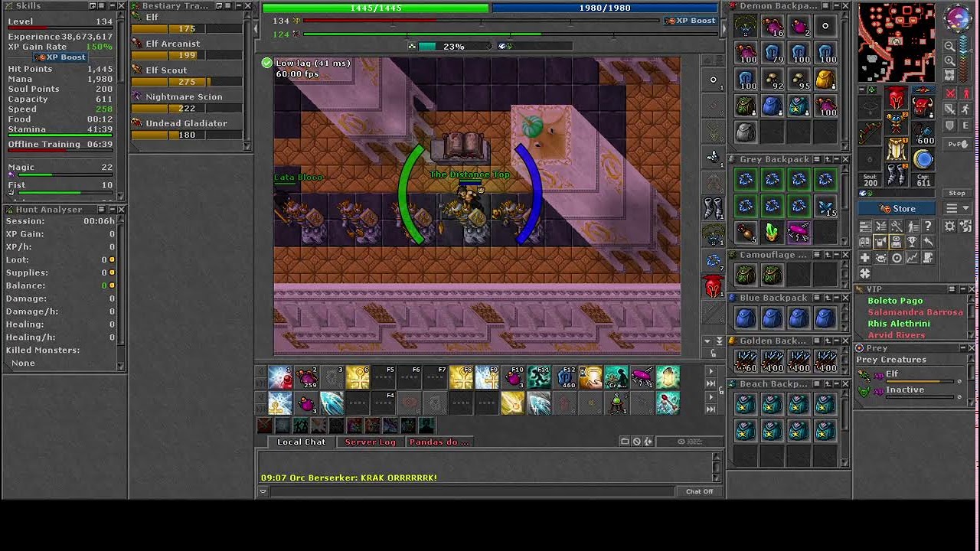980x551 pixels.
Task: Select brown mushrooms stack of 92
Action: click(x=772, y=80)
